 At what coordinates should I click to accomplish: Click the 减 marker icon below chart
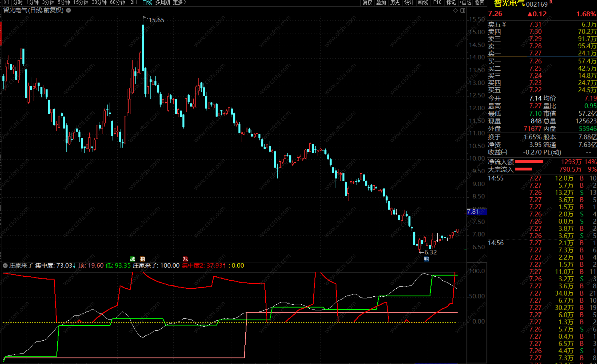pos(133,259)
